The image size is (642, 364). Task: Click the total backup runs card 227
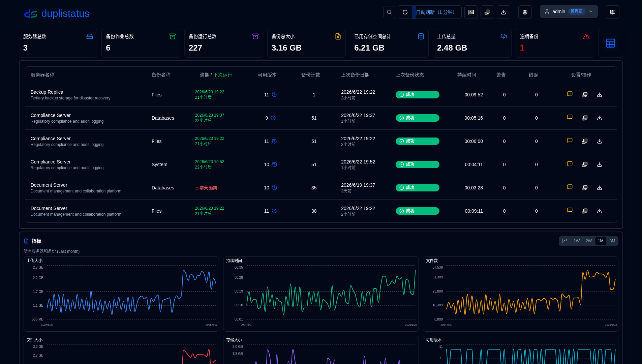point(224,43)
